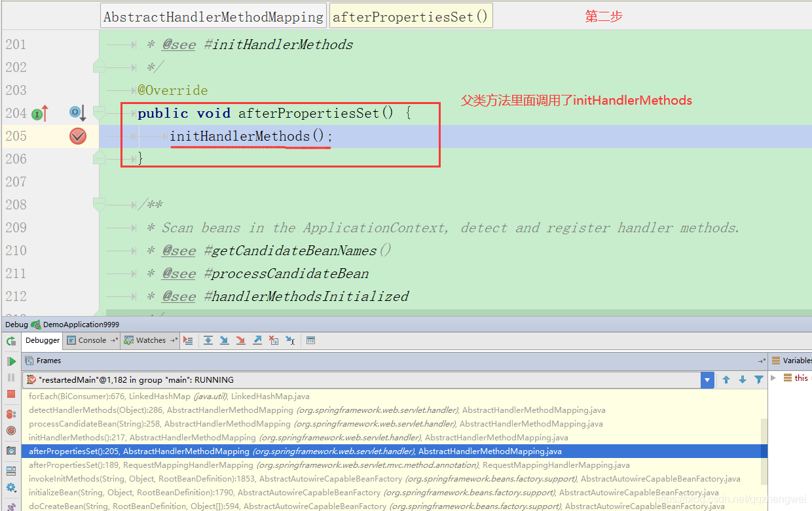Select the Step Into icon
This screenshot has width=812, height=511.
coord(224,340)
